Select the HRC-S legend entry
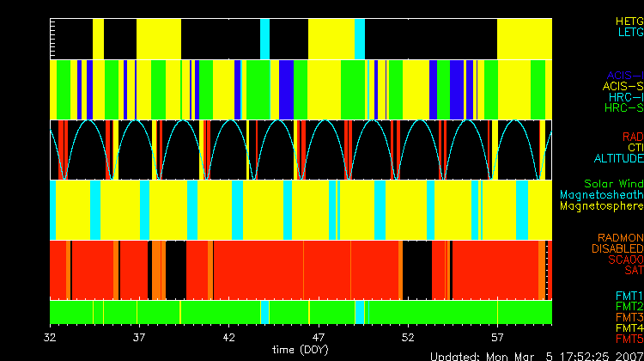This screenshot has width=644, height=361. (x=623, y=108)
